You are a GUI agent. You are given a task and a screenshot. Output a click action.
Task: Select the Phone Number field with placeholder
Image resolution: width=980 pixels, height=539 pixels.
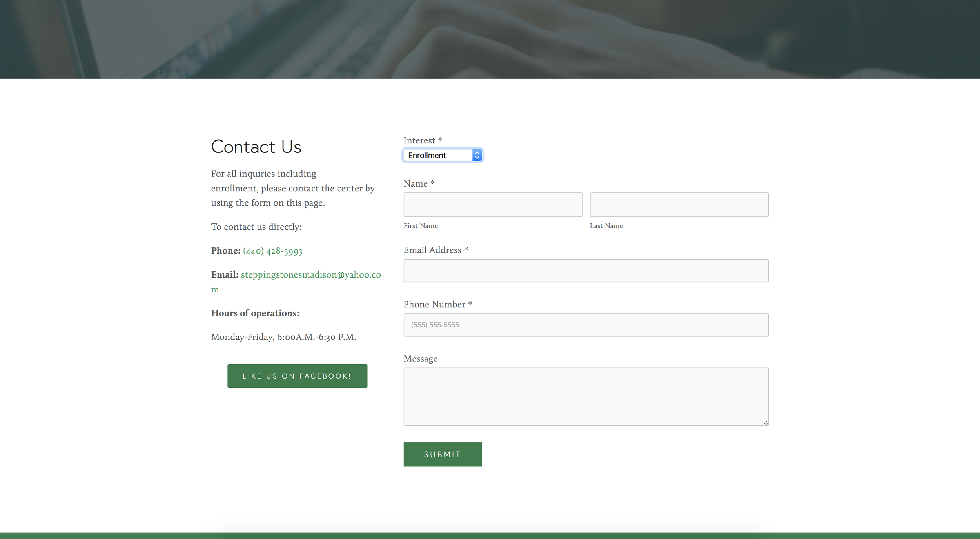coord(586,325)
